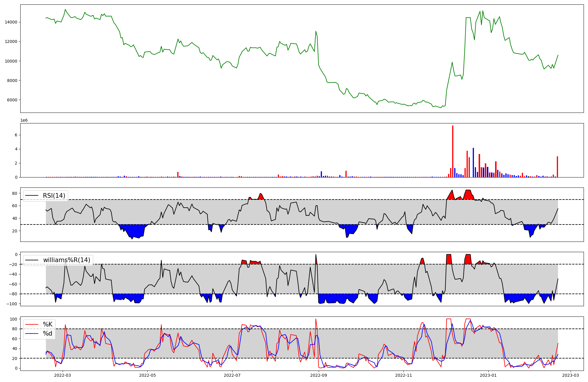Screen dimensions: 588x382
Task: Click the RSI(14) legend entry
Action: click(54, 196)
